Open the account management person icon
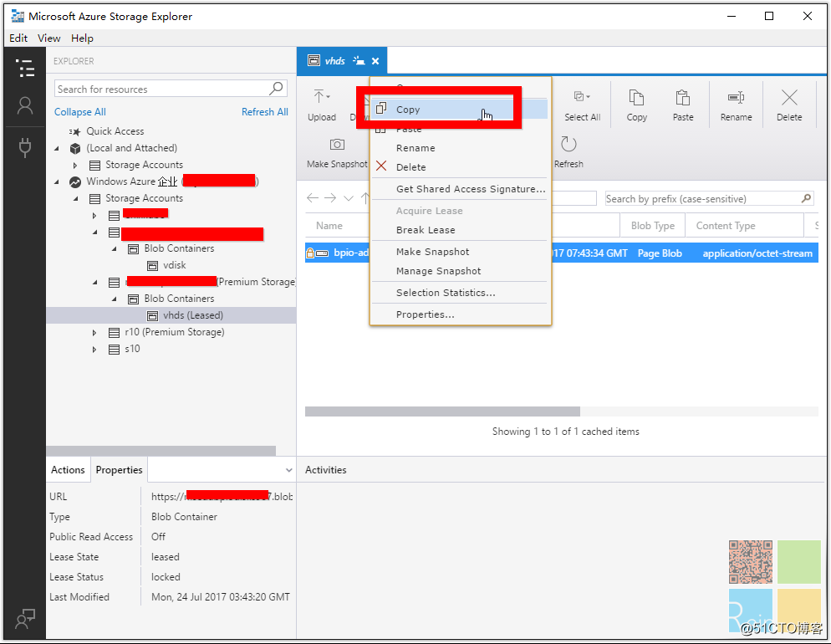 pyautogui.click(x=25, y=105)
